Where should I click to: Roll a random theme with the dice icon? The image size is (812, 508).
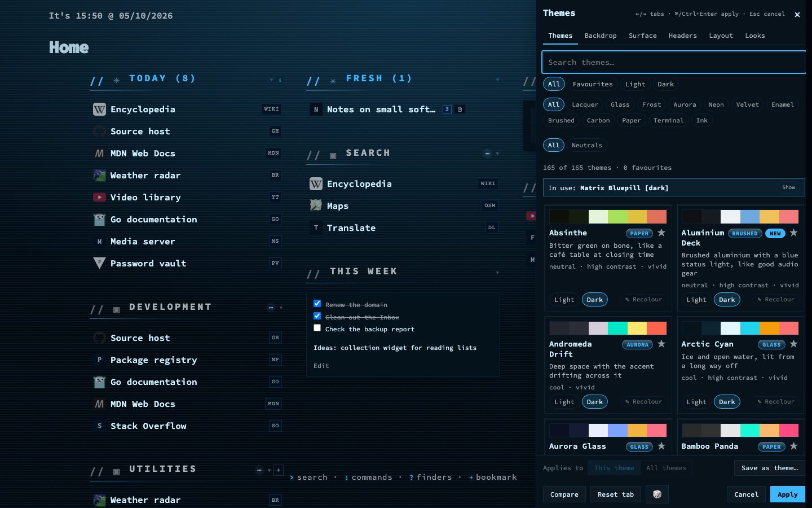click(x=657, y=494)
